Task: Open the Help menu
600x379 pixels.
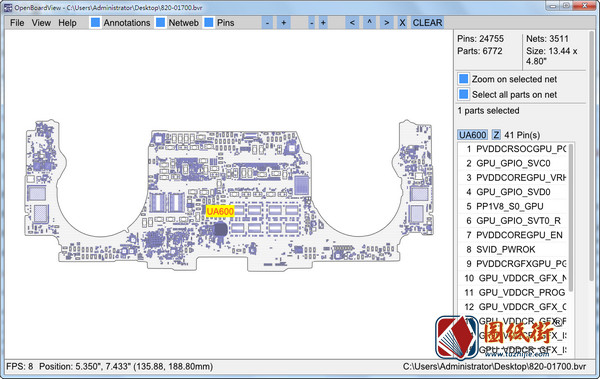Action: [x=67, y=23]
